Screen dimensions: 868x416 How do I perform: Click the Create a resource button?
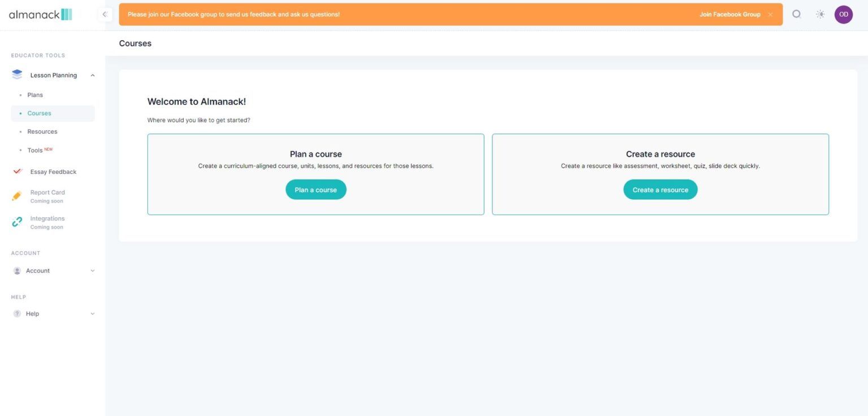pos(659,189)
